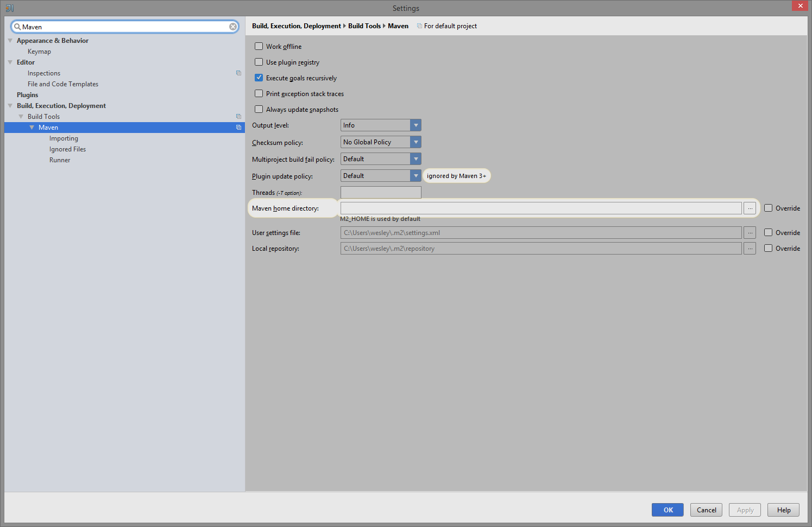Close the Settings window

point(800,5)
